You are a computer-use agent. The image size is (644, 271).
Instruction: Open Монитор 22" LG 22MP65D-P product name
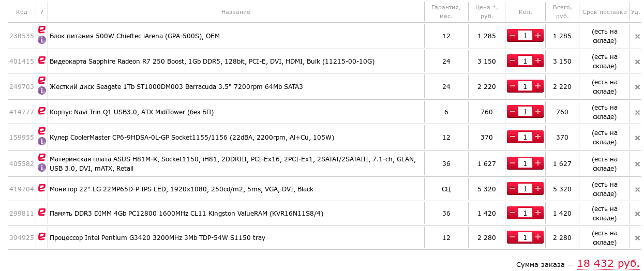(181, 189)
